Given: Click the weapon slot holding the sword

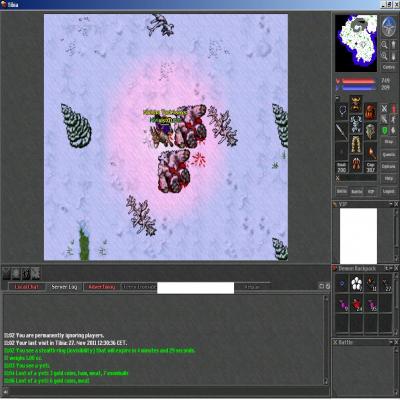Looking at the screenshot, I should 342,132.
